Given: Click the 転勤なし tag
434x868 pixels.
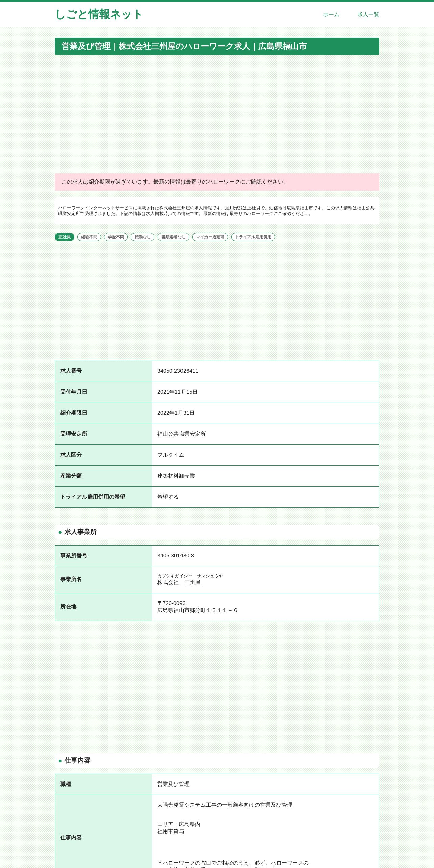Looking at the screenshot, I should pyautogui.click(x=143, y=237).
